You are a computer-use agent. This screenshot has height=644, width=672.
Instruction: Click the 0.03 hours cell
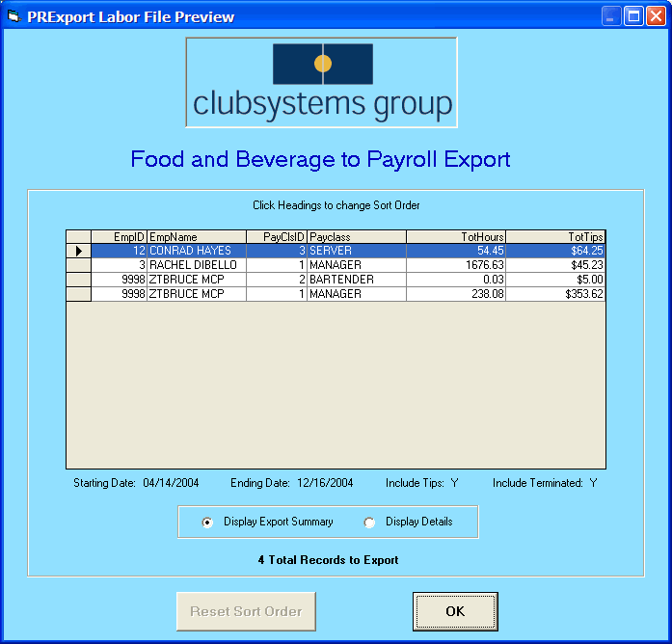[x=456, y=280]
